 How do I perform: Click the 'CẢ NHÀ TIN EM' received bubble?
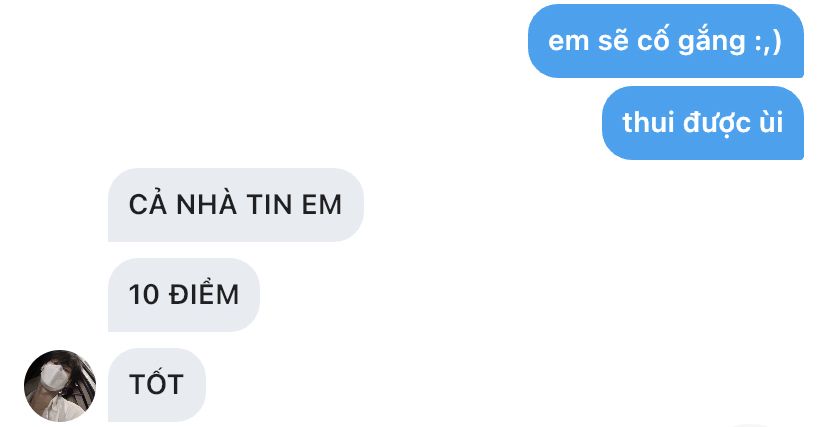pos(236,205)
